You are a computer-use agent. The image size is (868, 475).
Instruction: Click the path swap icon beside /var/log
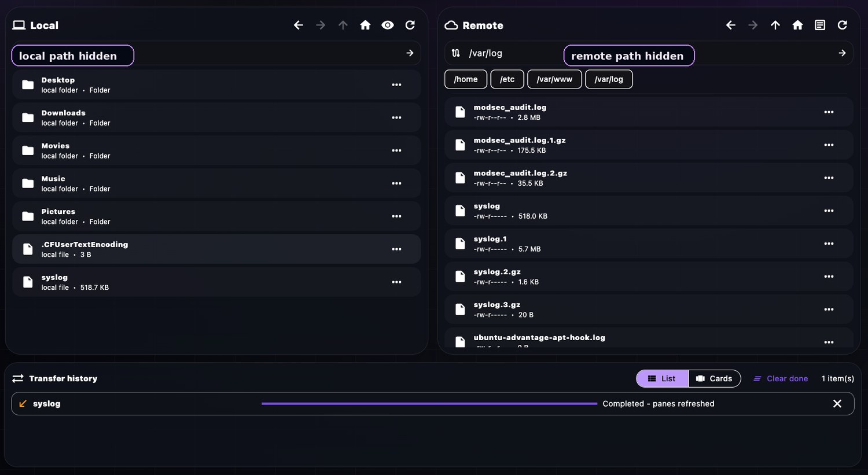coord(456,53)
